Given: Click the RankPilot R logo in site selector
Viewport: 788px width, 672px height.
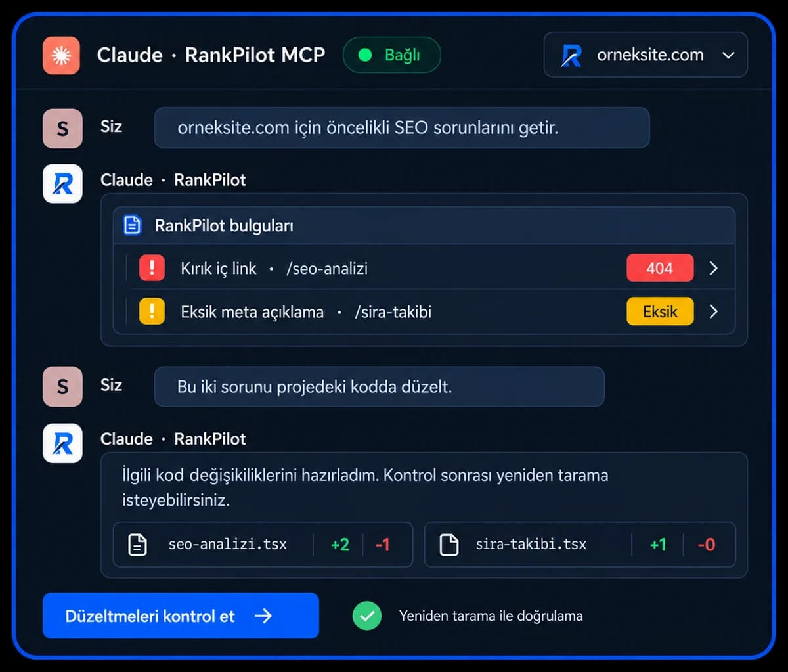Looking at the screenshot, I should pyautogui.click(x=571, y=55).
